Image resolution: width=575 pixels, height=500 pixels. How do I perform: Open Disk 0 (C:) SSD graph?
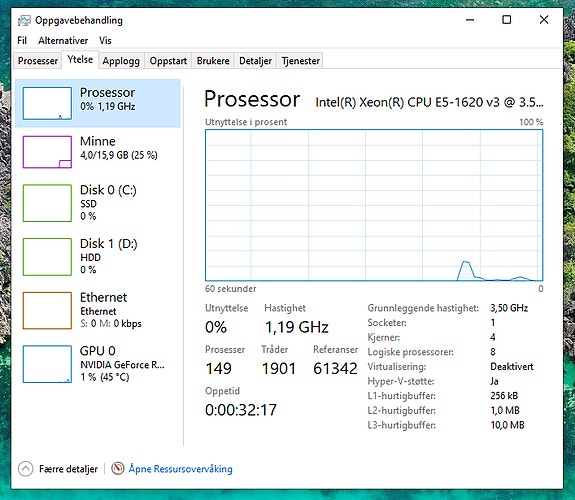47,203
